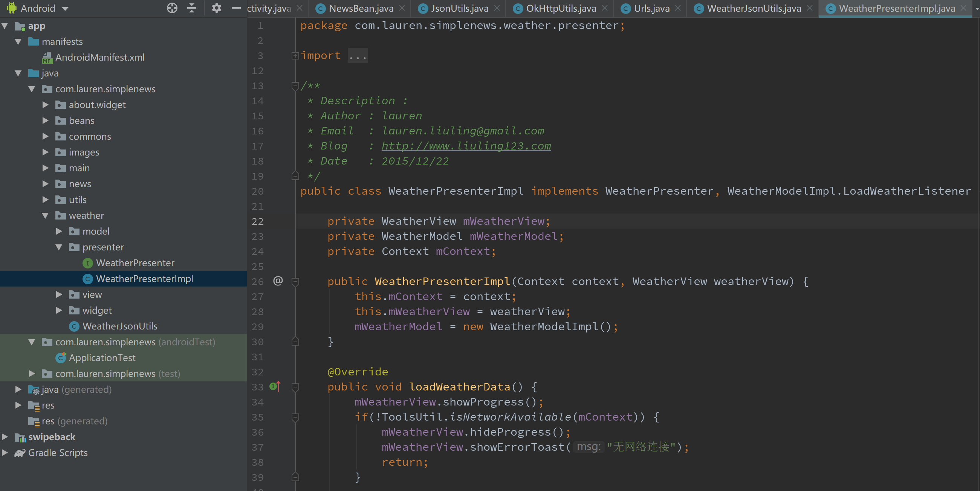Fold the Javadoc comment on line 13

(x=295, y=86)
